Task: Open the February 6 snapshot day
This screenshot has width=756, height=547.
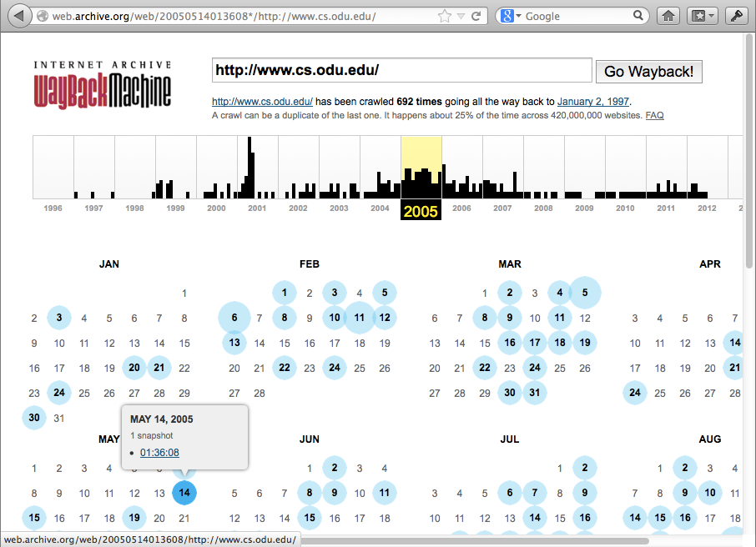Action: coord(234,318)
